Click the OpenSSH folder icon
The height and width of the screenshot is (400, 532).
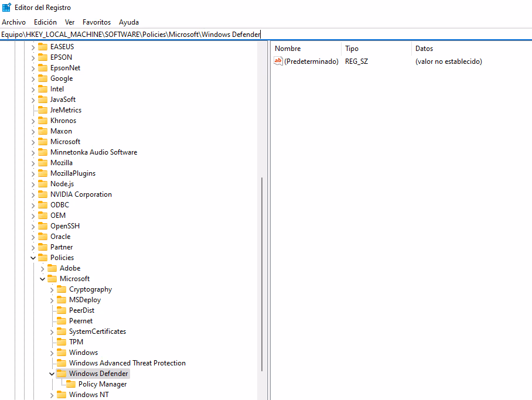coord(43,226)
